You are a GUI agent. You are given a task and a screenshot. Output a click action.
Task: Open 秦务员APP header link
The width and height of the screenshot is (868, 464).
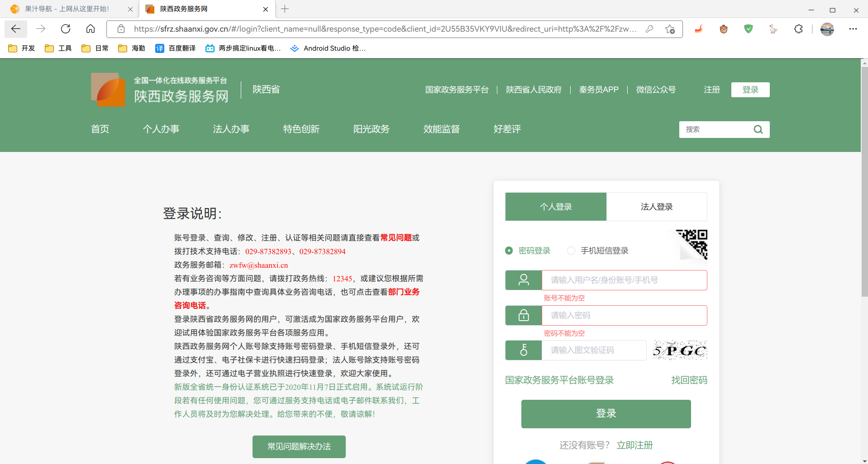pos(599,90)
